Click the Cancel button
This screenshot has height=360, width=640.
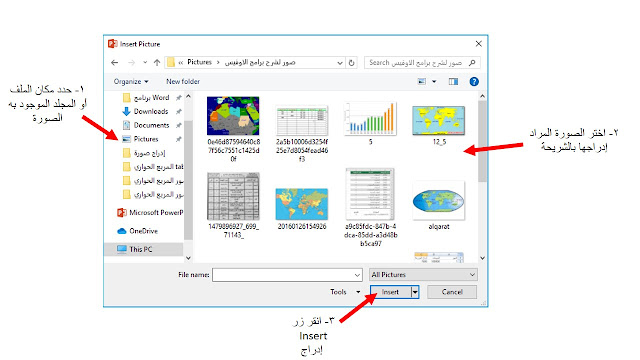click(452, 292)
